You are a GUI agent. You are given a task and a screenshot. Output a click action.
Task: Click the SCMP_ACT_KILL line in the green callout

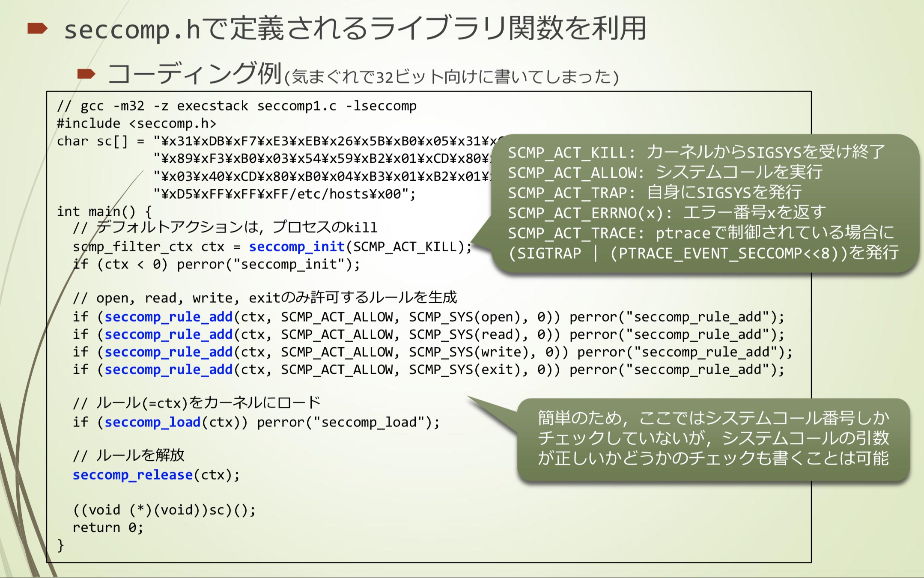pos(695,152)
